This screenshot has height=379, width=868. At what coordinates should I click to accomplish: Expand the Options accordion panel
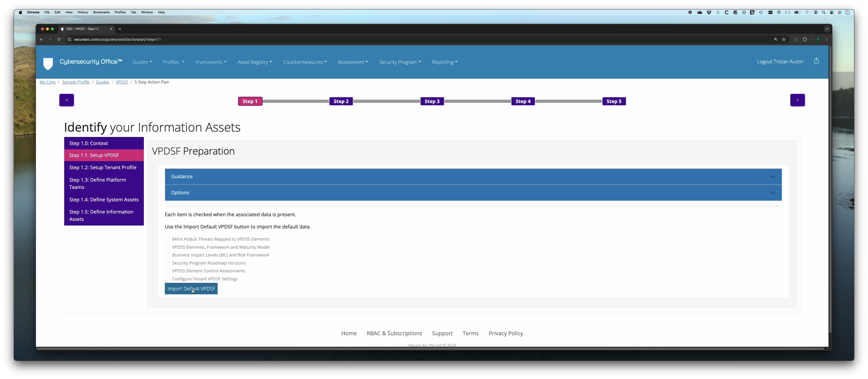pos(473,193)
